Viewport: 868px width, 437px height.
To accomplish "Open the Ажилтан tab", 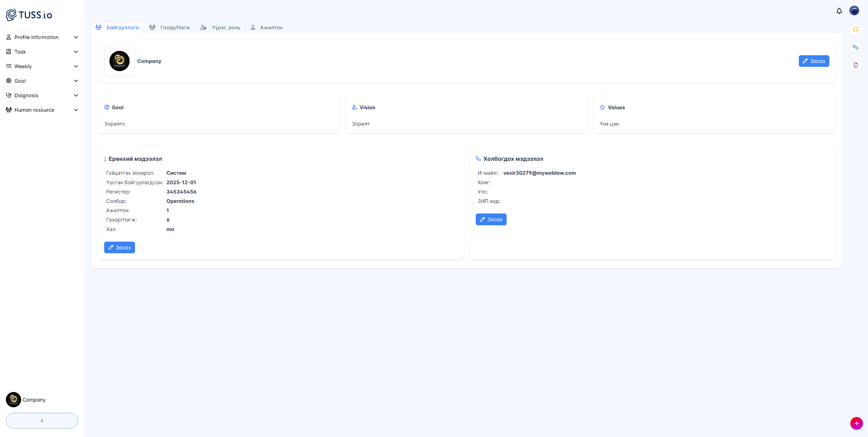I will (267, 27).
